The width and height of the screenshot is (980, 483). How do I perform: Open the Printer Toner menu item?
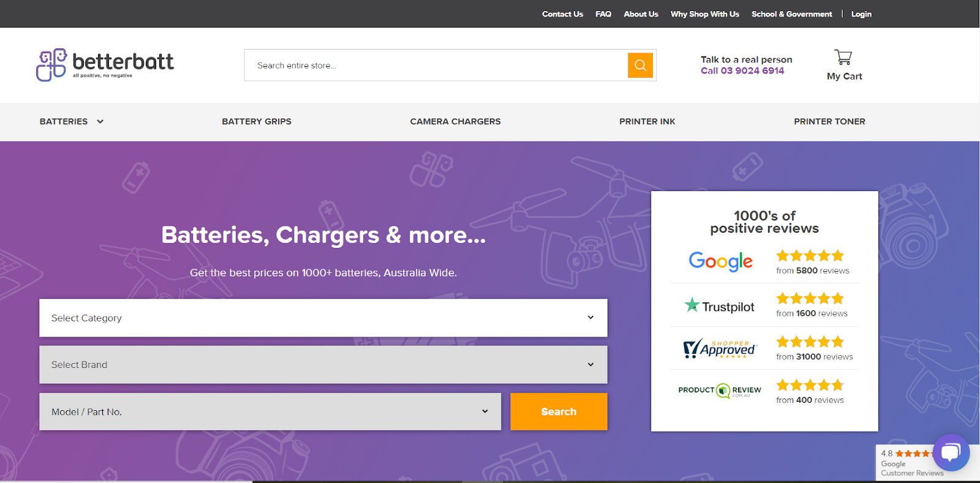coord(829,121)
